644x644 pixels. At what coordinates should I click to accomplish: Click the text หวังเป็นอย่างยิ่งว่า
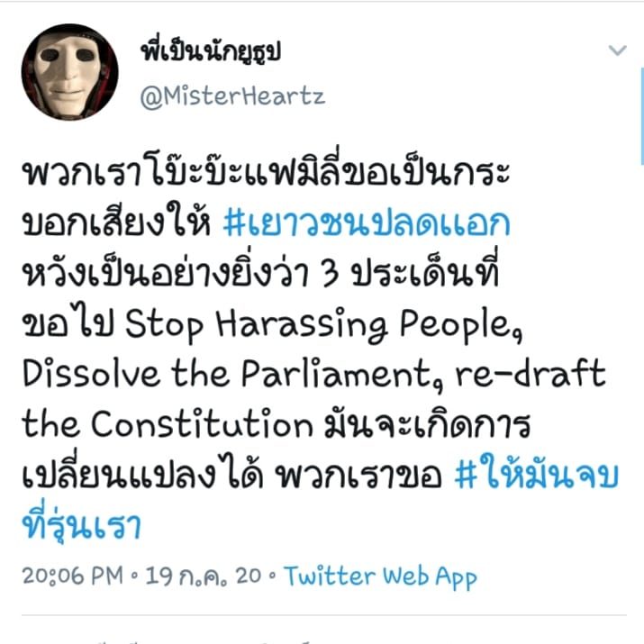166,273
